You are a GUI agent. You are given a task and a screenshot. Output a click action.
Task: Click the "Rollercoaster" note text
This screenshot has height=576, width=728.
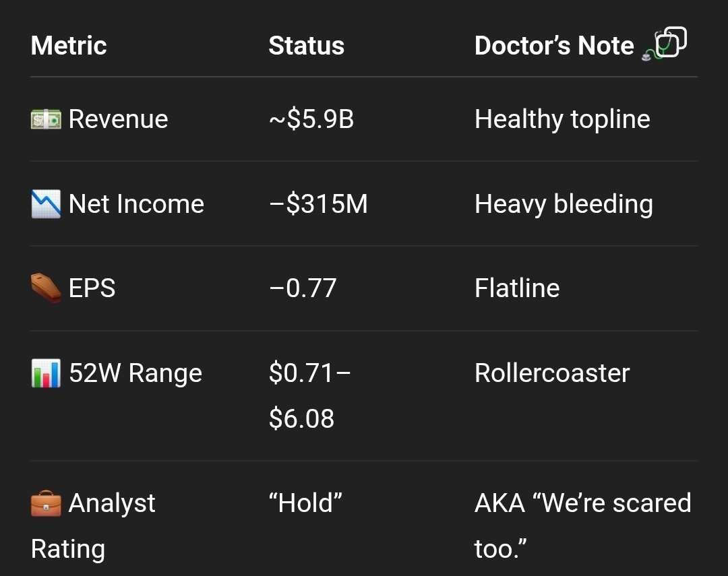click(552, 373)
